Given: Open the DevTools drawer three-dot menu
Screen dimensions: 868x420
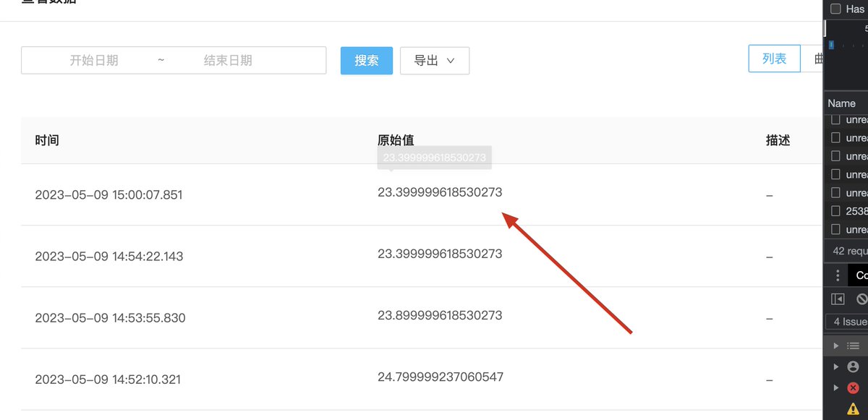Looking at the screenshot, I should pos(838,275).
